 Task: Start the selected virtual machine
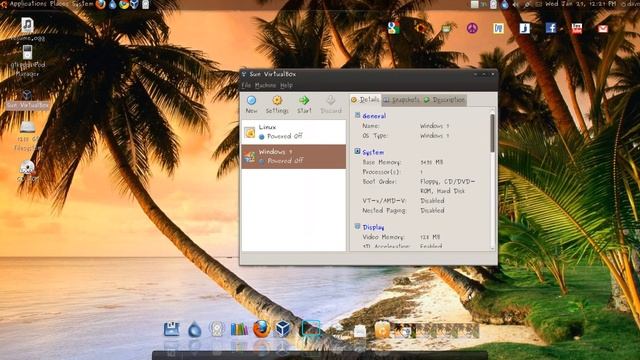(x=304, y=104)
